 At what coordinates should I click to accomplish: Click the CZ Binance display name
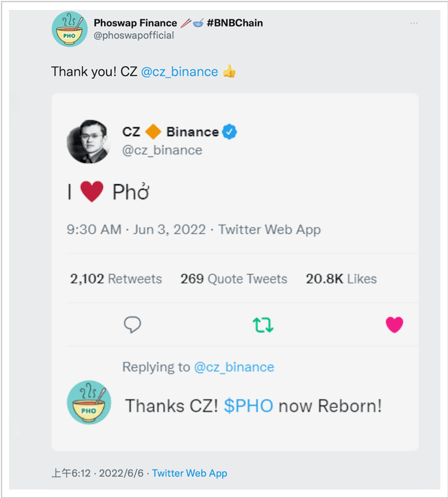pos(170,132)
